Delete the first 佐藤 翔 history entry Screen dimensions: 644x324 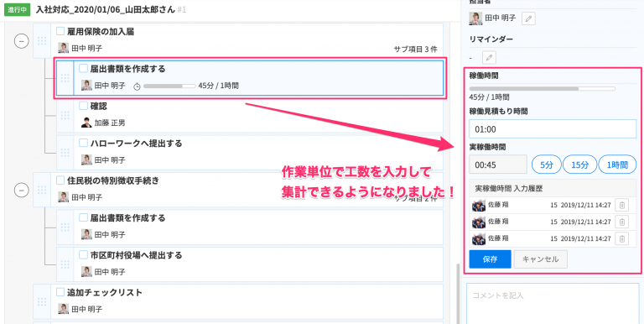(x=622, y=205)
